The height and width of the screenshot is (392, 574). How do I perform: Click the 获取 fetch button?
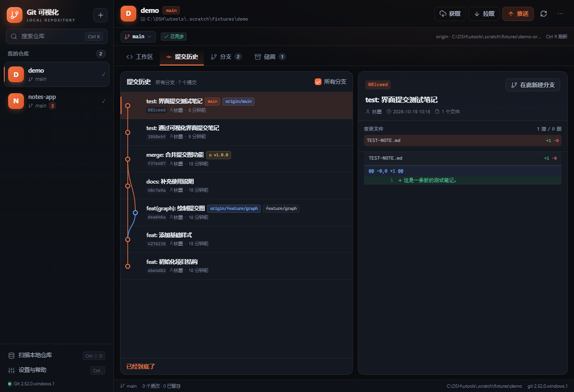click(450, 14)
